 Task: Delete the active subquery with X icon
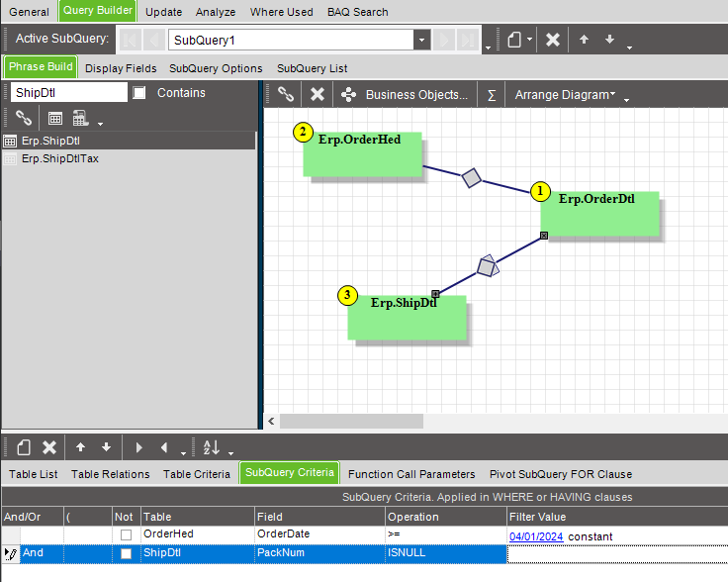pos(553,40)
